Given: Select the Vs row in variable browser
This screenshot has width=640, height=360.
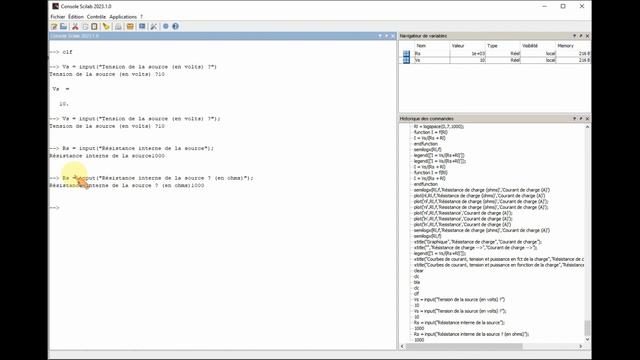Looking at the screenshot, I should (x=495, y=60).
